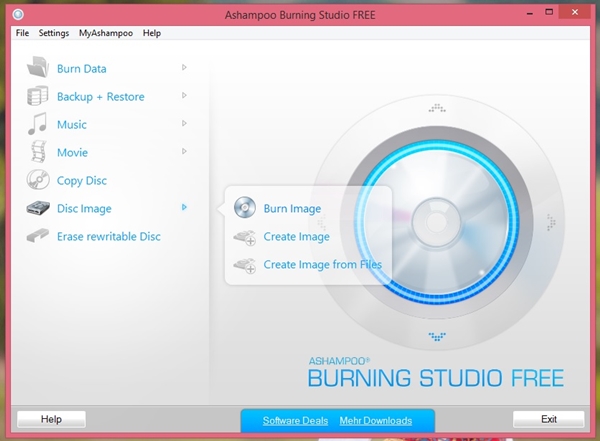Open the Settings menu
The image size is (600, 441).
(54, 33)
